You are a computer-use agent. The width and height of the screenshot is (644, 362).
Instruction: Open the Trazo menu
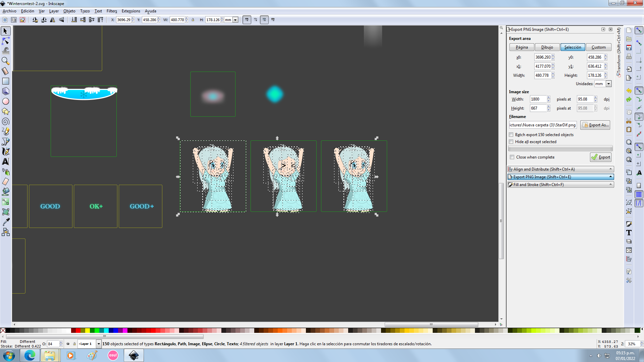[85, 11]
